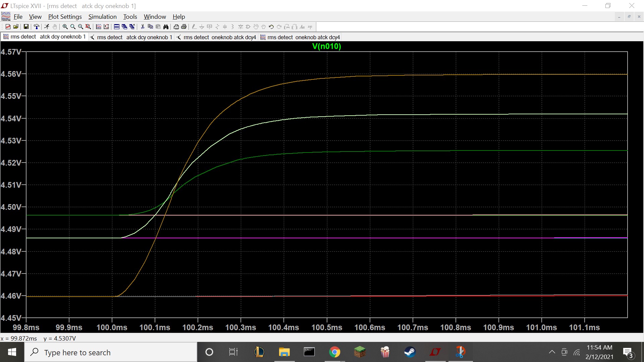
Task: Open a file with the folder icon
Action: point(16,27)
